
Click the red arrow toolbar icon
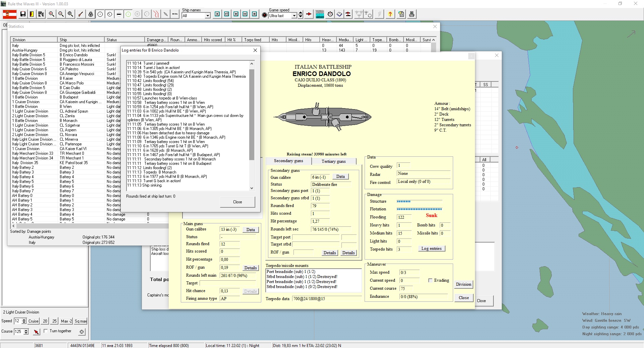click(309, 14)
